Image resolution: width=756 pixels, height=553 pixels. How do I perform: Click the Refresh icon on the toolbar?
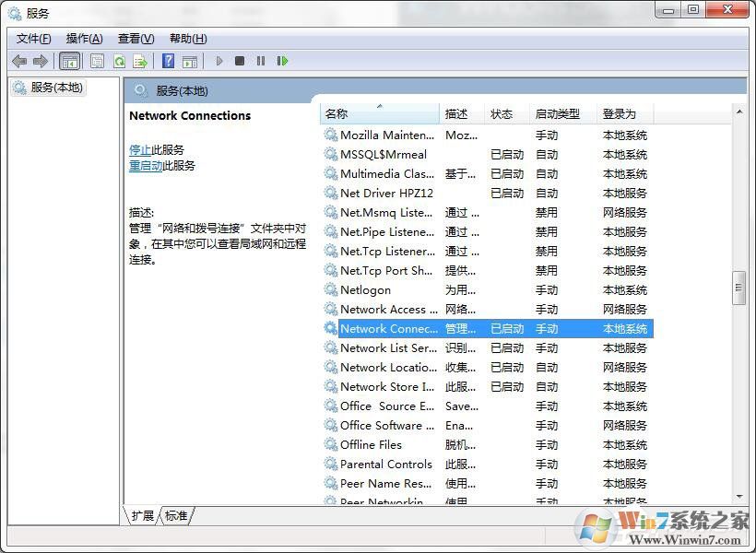coord(120,61)
